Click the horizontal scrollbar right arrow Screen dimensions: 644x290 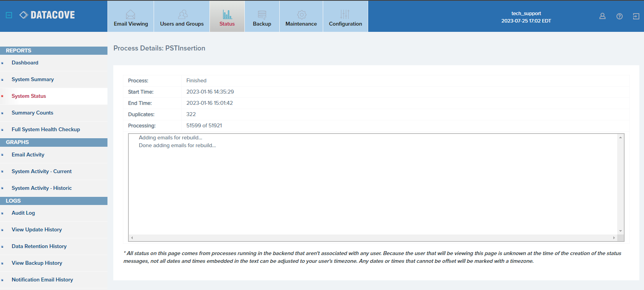tap(614, 238)
